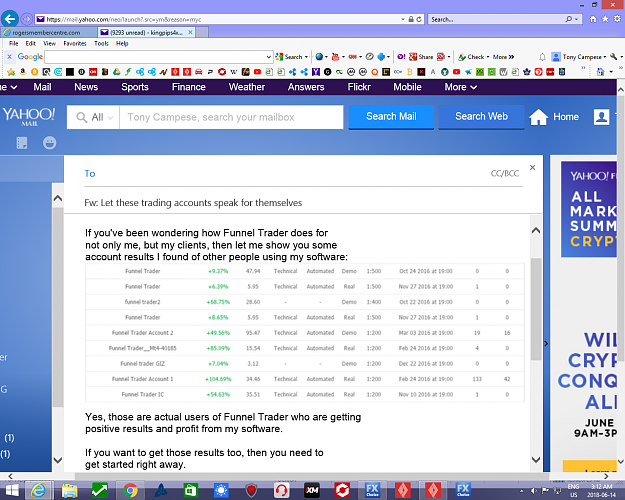The image size is (625, 500).
Task: Open the Tools menu
Action: pyautogui.click(x=101, y=43)
